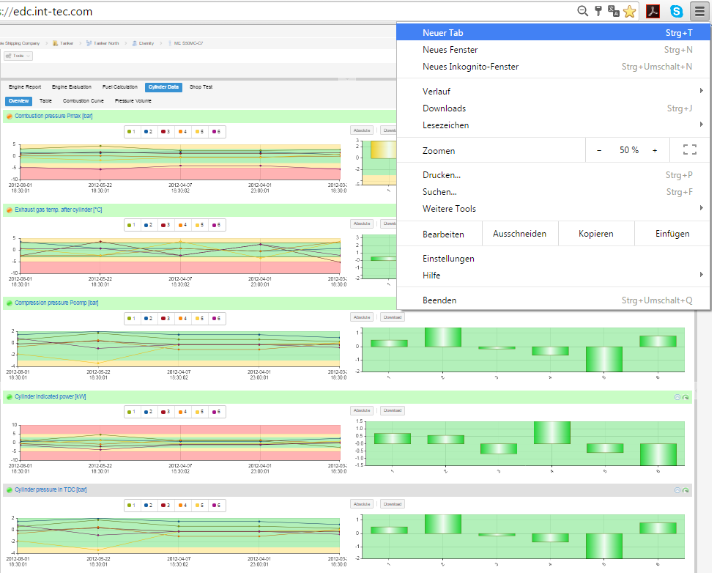Click Download button for Cylinder indicated power
The width and height of the screenshot is (728, 573).
(x=392, y=410)
